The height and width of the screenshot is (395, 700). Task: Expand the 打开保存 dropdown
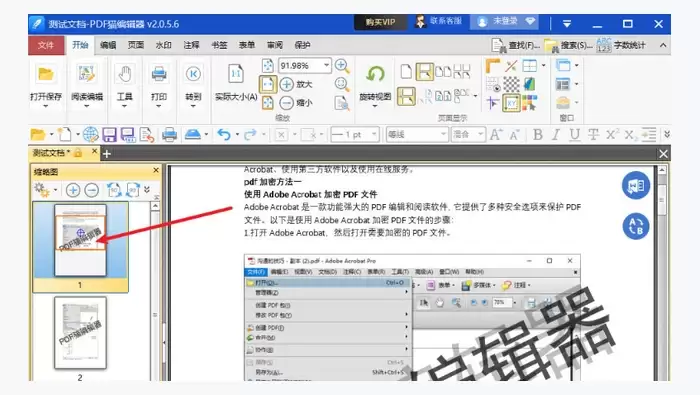pyautogui.click(x=46, y=106)
